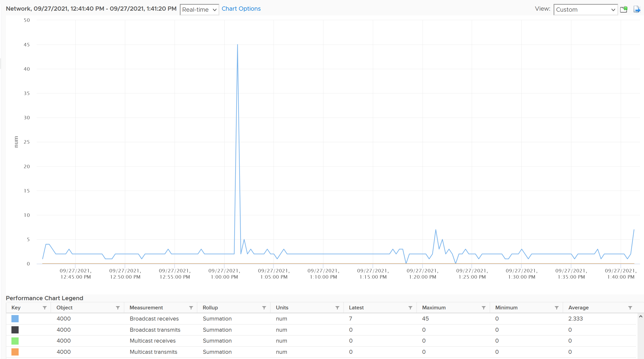Click the green Multicast receives color key
This screenshot has height=359, width=644.
(x=15, y=341)
